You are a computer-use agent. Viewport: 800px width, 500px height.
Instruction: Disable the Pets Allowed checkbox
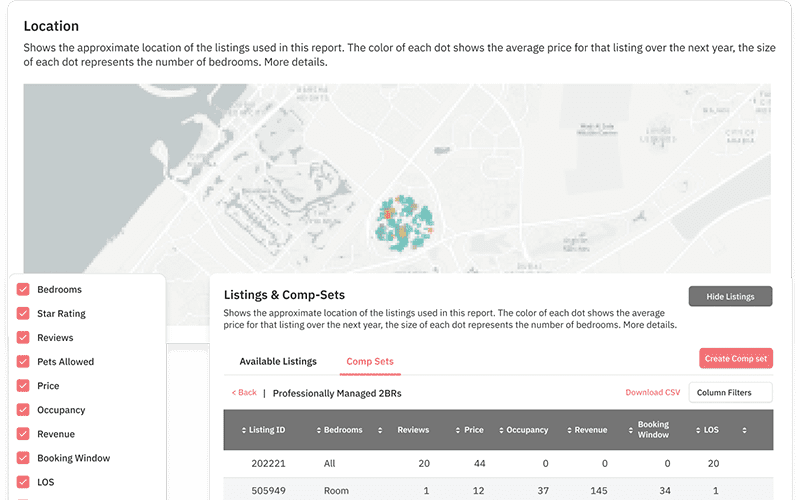click(23, 362)
